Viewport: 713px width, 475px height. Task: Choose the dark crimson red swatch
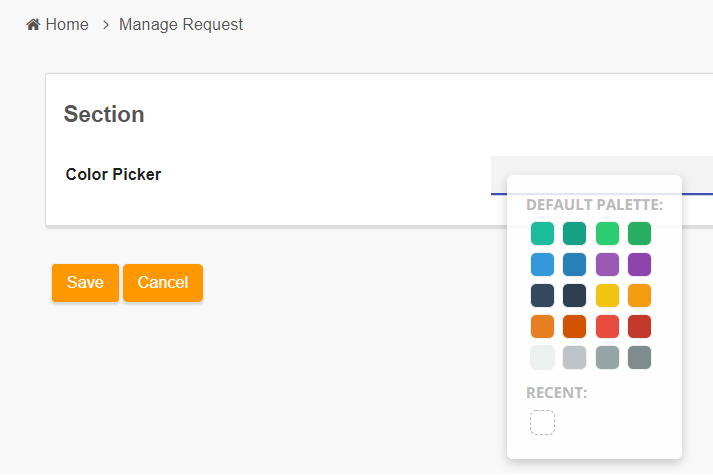(x=639, y=326)
